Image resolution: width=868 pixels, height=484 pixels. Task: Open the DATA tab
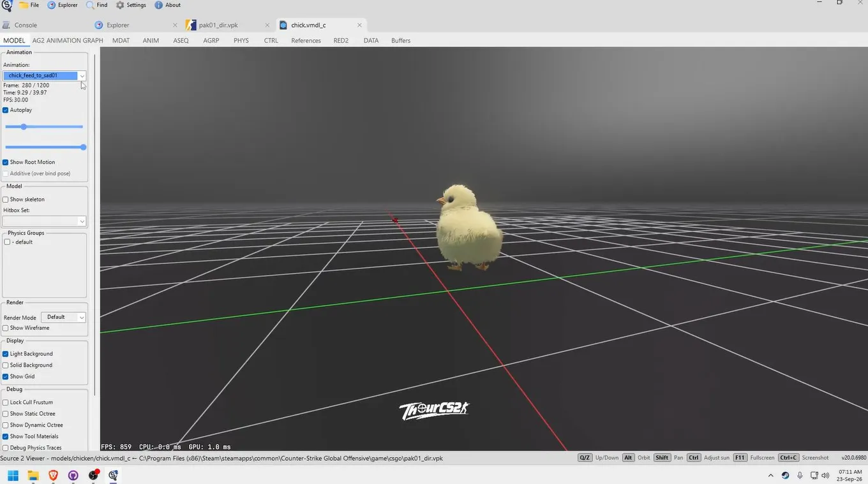pyautogui.click(x=371, y=40)
